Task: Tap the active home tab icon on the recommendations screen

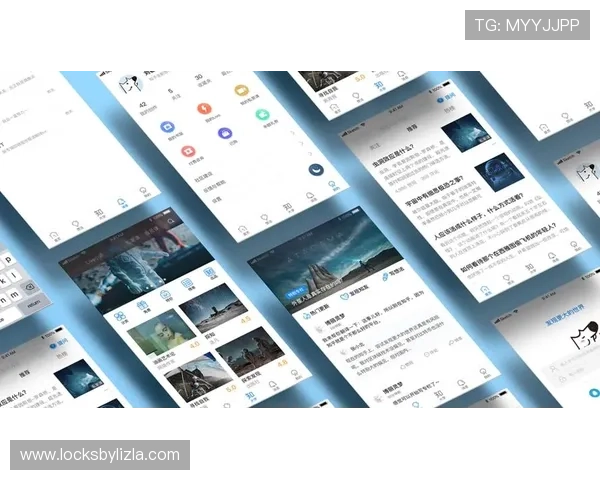Action: click(x=485, y=290)
